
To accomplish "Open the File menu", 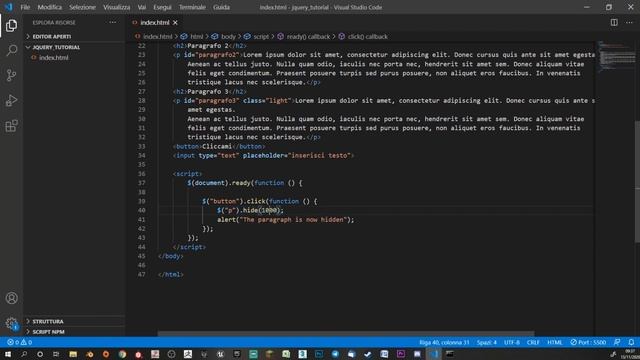I will [x=25, y=7].
